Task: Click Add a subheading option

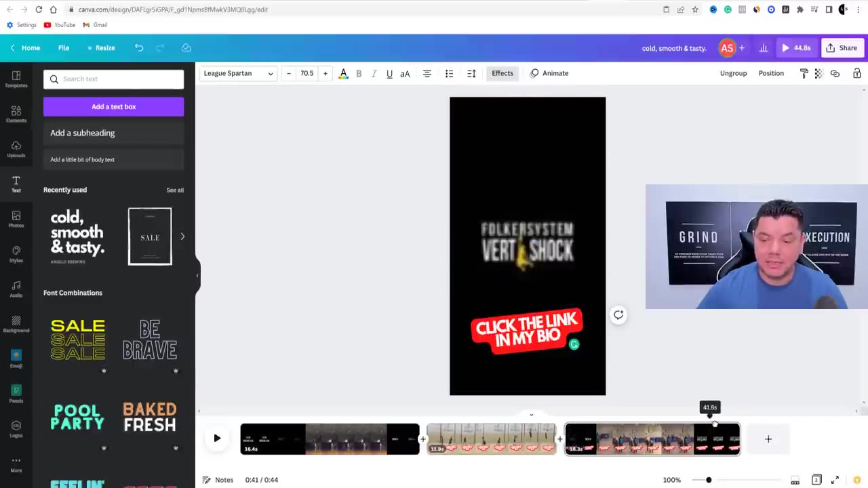Action: click(x=113, y=133)
